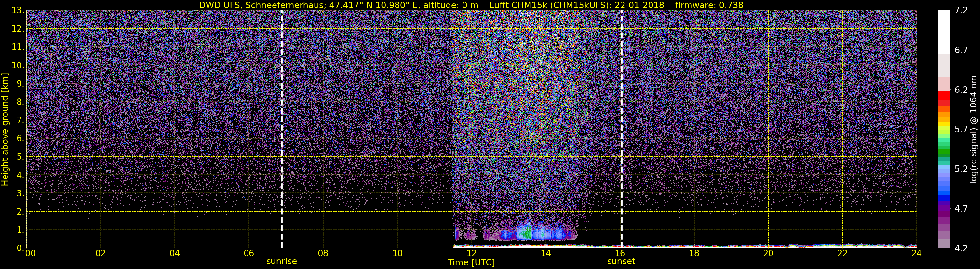Click the sunrise dashed white vertical line
980x269 pixels.
(x=282, y=129)
